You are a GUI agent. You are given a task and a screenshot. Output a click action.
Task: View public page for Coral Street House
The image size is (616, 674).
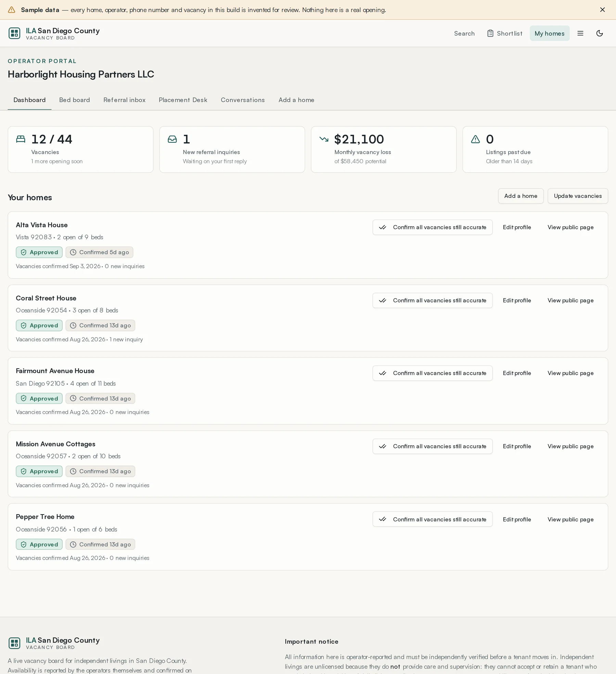pos(570,301)
